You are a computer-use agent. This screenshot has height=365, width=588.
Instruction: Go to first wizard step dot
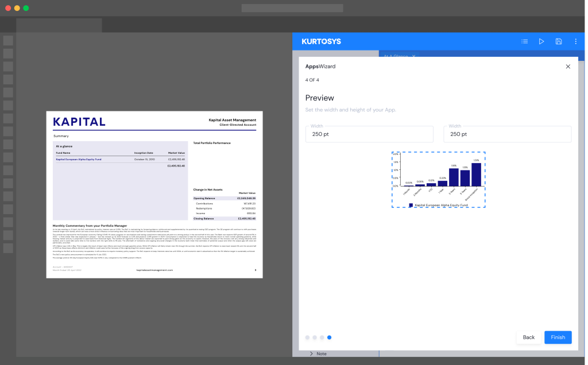pos(308,337)
